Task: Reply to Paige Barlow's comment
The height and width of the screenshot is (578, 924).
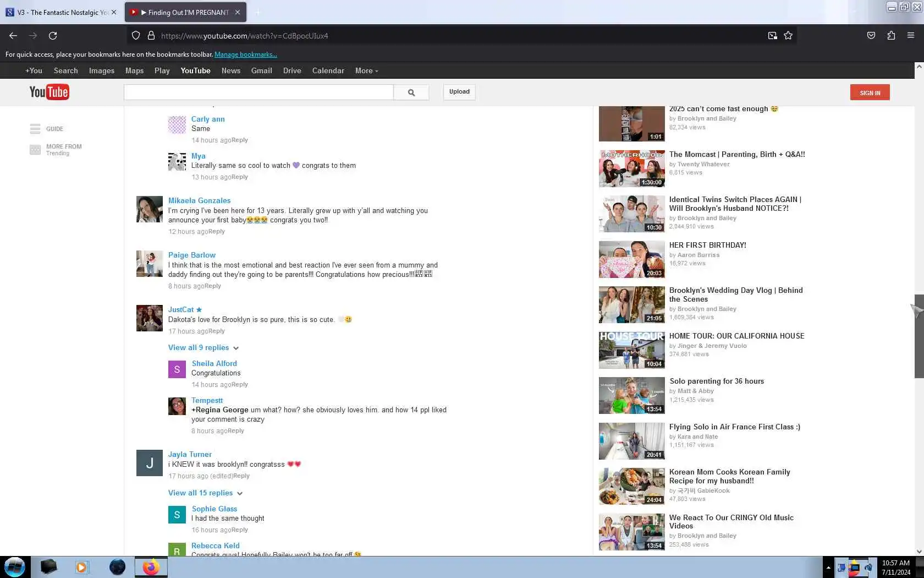Action: coord(212,286)
